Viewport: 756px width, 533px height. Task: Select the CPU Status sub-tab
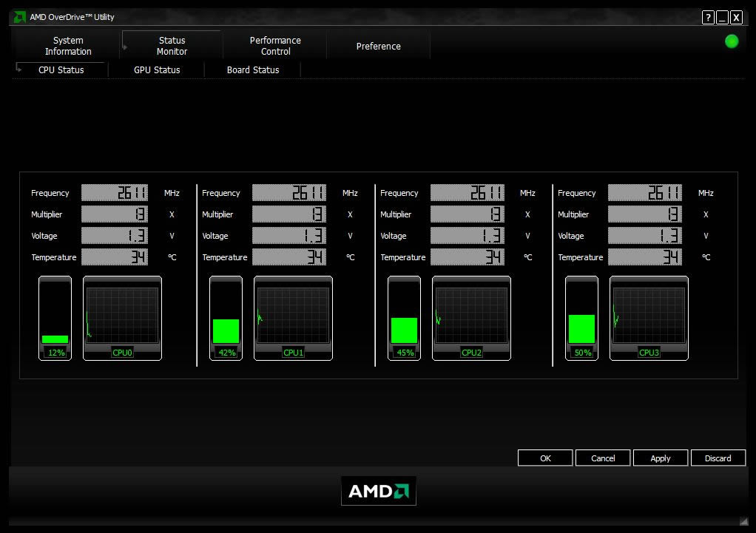[x=61, y=70]
